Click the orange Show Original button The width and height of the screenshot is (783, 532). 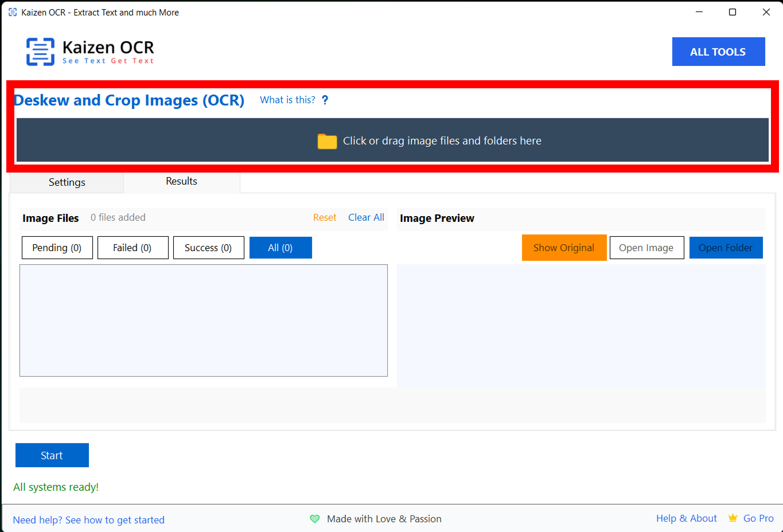(564, 248)
